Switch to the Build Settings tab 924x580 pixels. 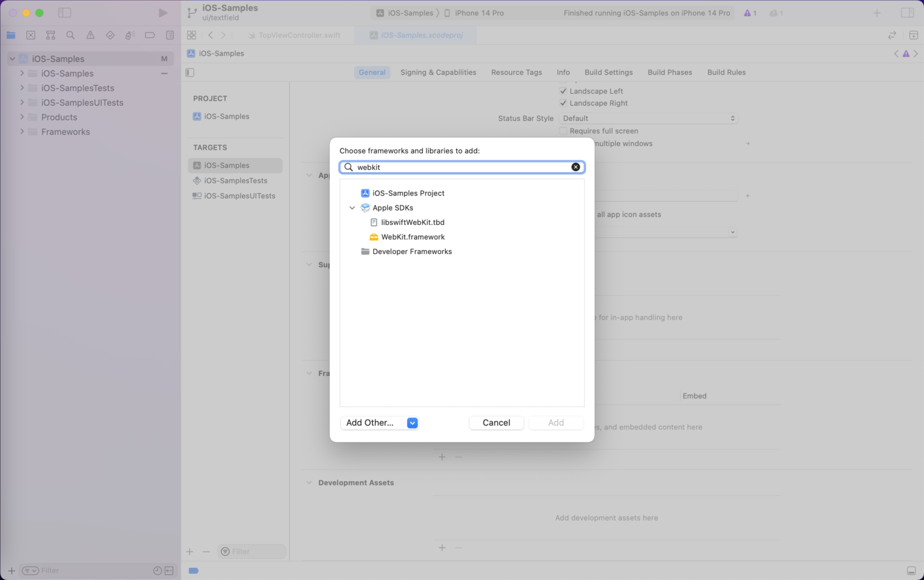point(608,72)
